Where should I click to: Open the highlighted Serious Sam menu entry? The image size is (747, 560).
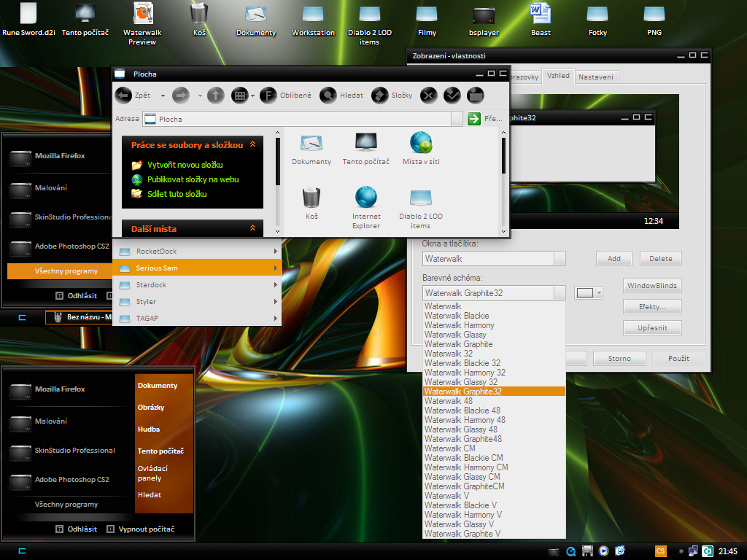(197, 268)
